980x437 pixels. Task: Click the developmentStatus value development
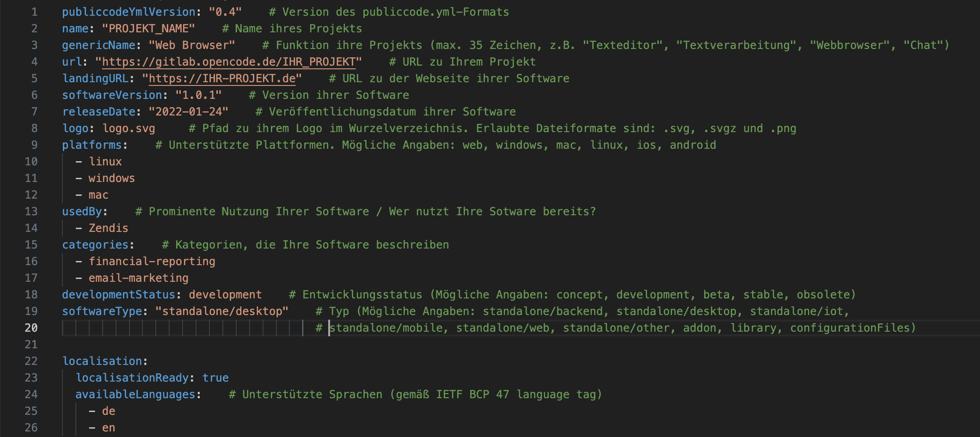click(x=225, y=295)
